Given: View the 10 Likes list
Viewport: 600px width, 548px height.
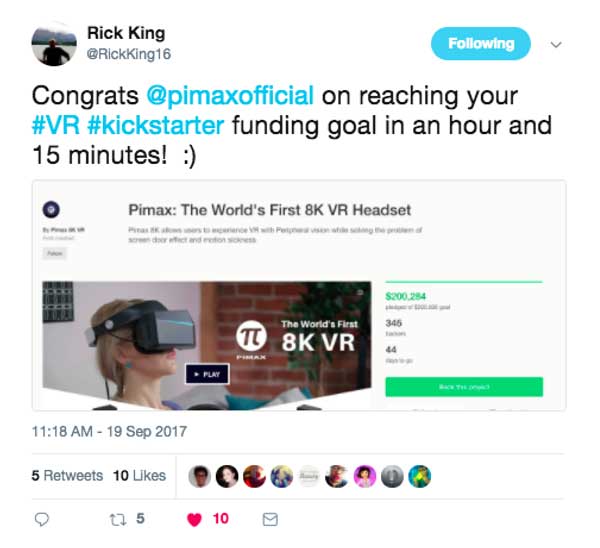Looking at the screenshot, I should (139, 476).
